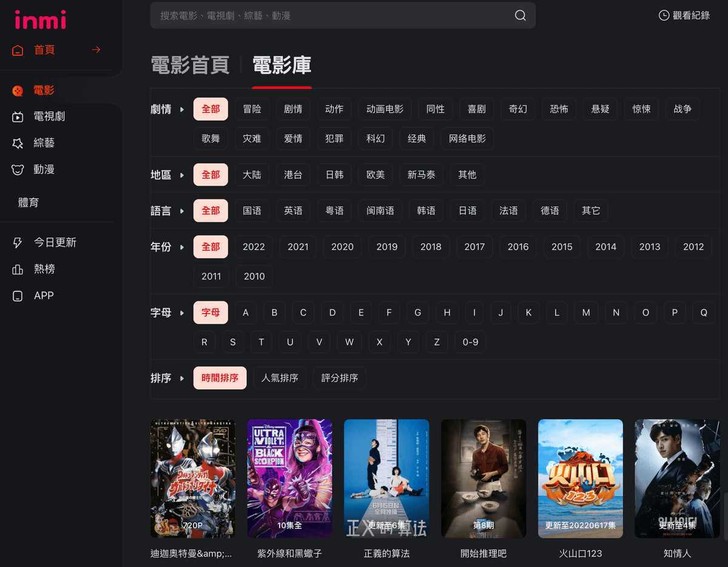Go to 電影 in sidebar

point(44,90)
